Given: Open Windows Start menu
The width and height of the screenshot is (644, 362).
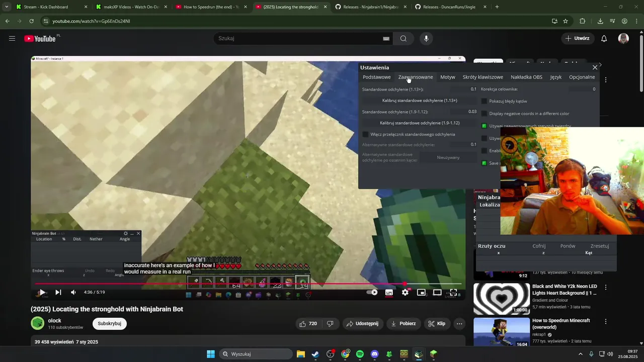Looking at the screenshot, I should (211, 354).
